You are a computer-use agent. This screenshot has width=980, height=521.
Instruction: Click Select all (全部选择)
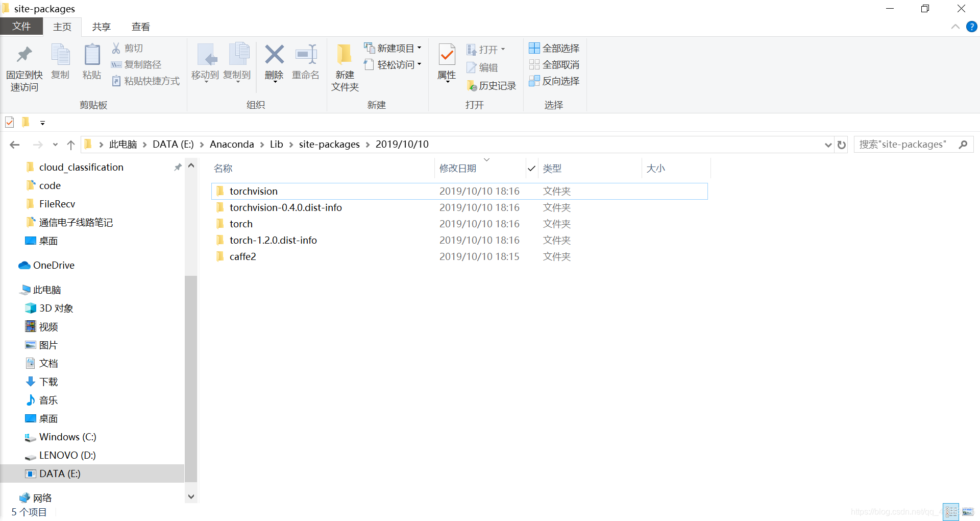point(554,48)
